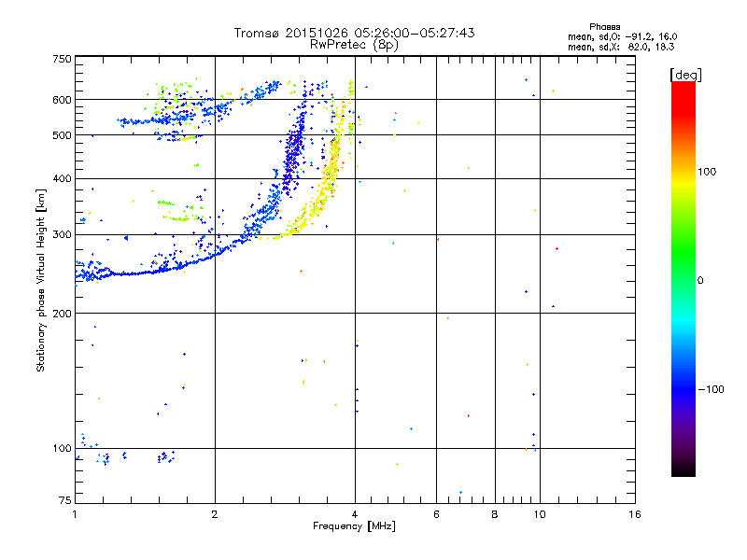Click the x-axis '4' tick label
Screen dimensions: 747x560
tap(355, 514)
